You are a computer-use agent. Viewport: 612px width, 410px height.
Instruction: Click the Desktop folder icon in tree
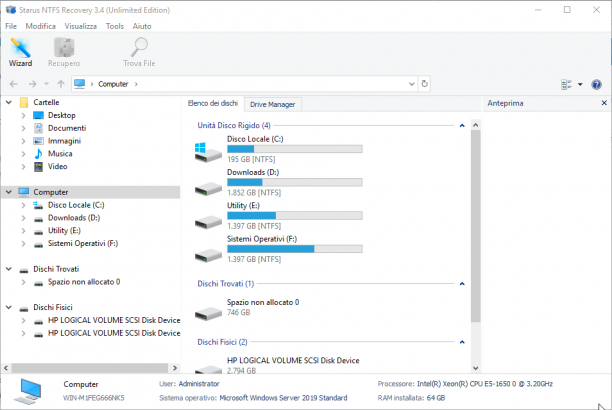(38, 115)
